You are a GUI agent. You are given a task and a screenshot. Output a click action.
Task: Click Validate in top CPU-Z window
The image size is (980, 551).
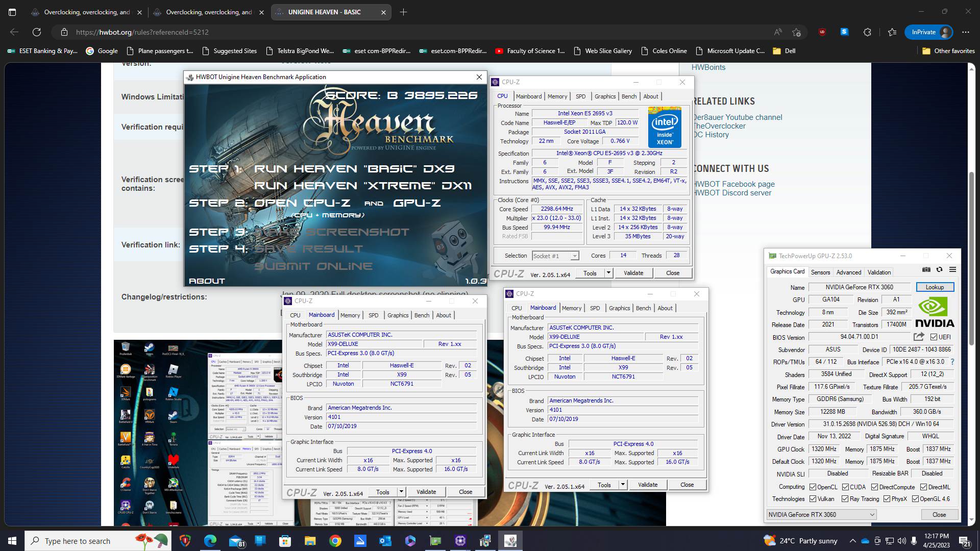(x=633, y=273)
